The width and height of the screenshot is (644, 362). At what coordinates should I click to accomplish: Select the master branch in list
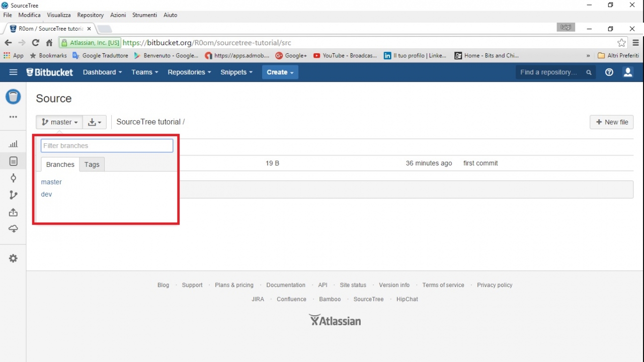pos(51,182)
